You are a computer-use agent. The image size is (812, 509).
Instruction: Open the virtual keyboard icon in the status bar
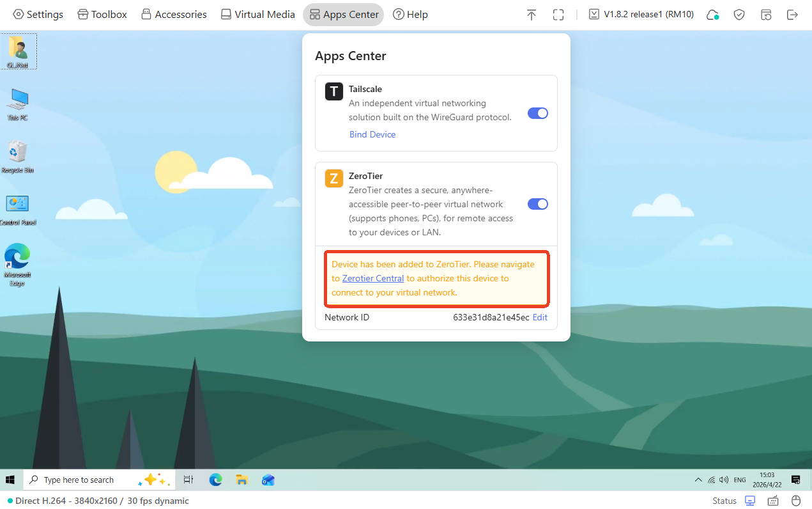pos(772,501)
